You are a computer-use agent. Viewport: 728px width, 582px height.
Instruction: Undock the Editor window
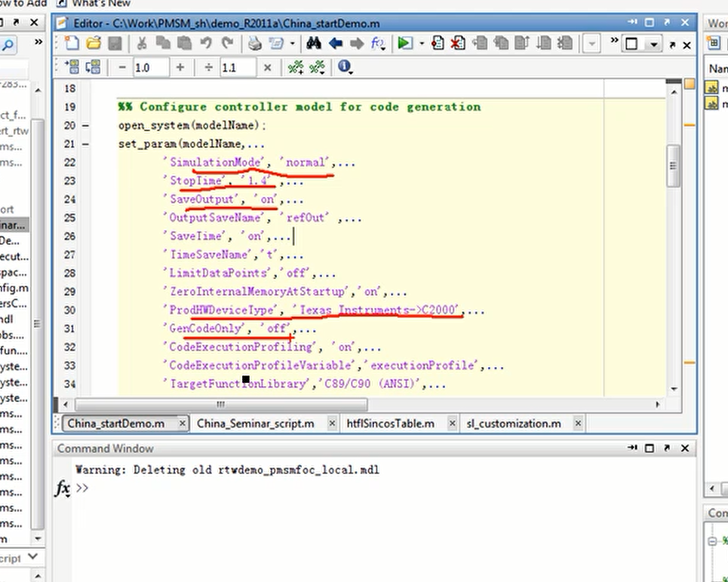[x=665, y=23]
